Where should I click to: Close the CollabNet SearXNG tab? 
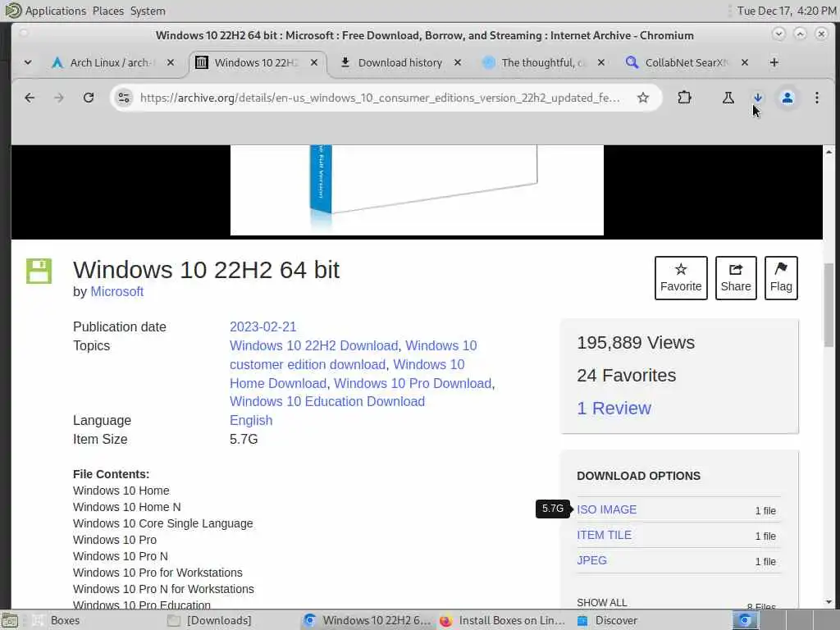tap(745, 62)
